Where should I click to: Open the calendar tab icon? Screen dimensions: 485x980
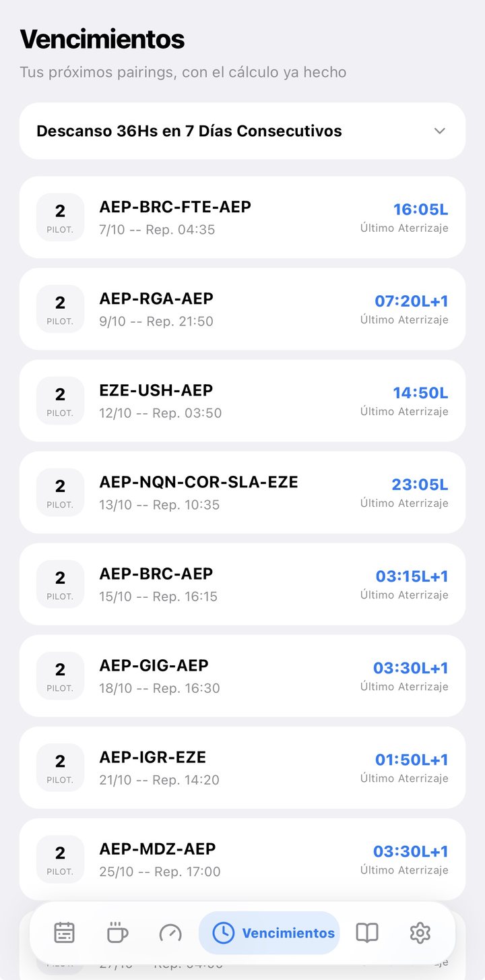click(x=64, y=933)
